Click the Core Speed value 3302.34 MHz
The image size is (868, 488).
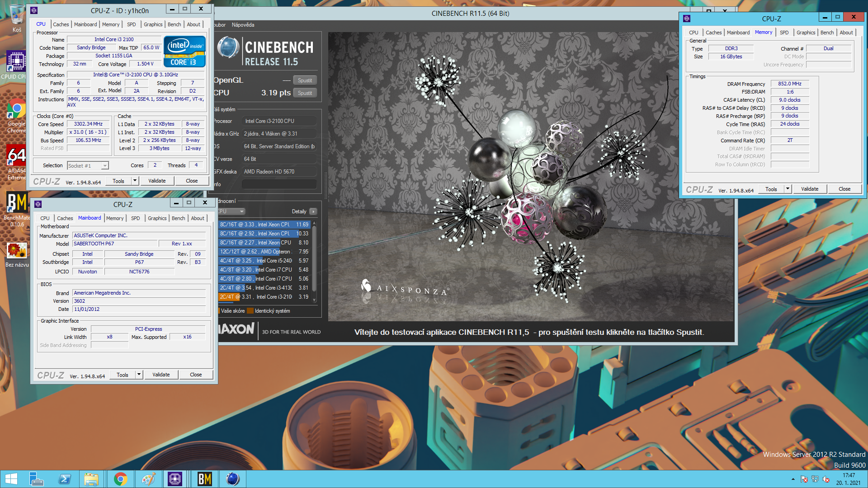(x=88, y=124)
